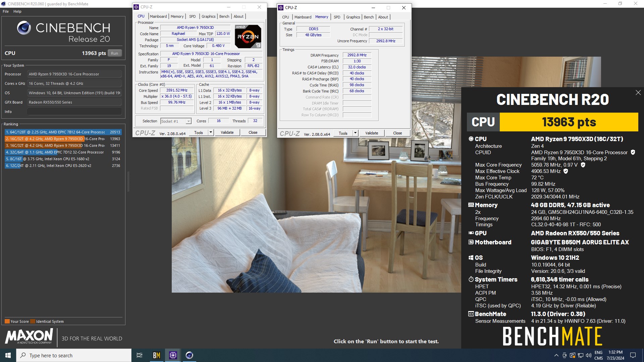Open Bench tab in left CPU-Z window
Viewport: 644px width, 362px height.
(224, 16)
